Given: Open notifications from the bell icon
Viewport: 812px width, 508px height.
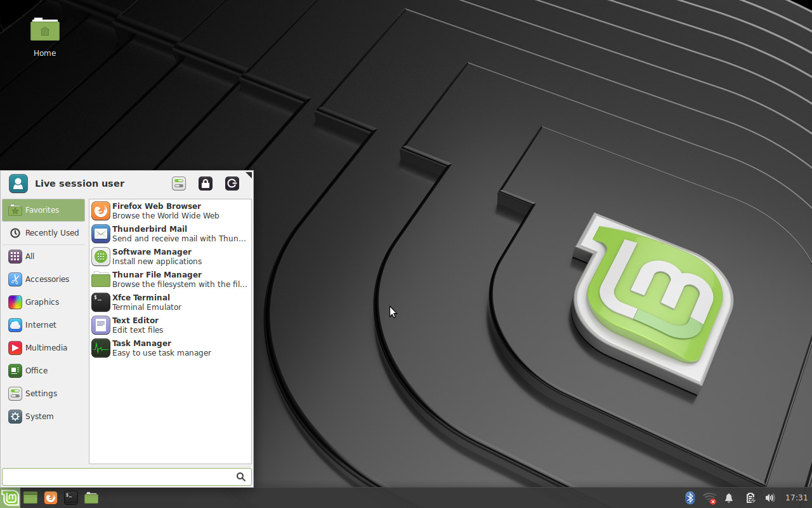Looking at the screenshot, I should tap(729, 498).
